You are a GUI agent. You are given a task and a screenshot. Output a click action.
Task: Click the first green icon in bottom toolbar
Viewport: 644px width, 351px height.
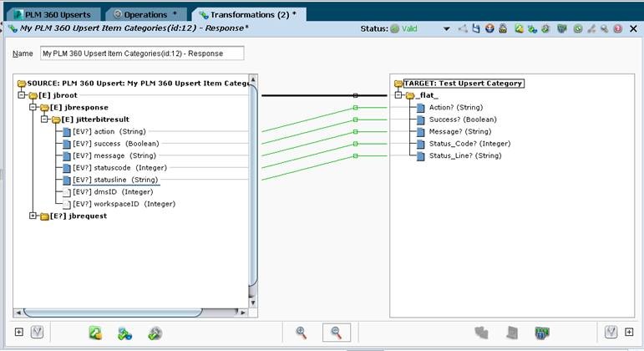(95, 333)
